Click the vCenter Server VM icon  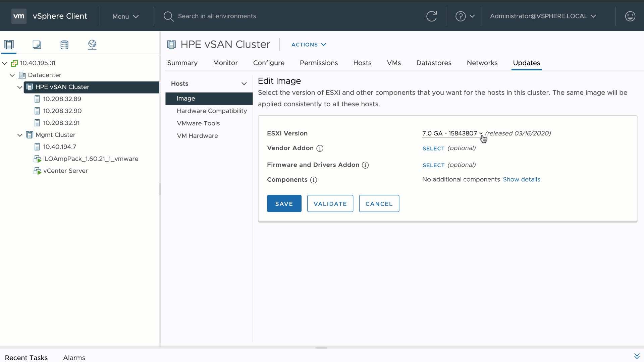point(37,171)
